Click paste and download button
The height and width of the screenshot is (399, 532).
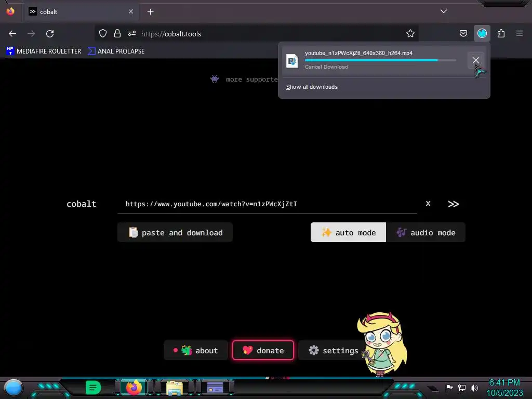click(175, 232)
